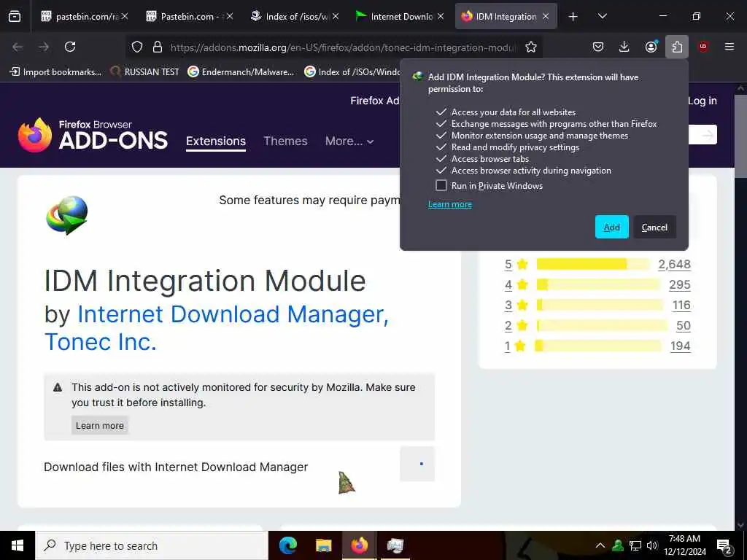Switch to the Internet Download tab
The height and width of the screenshot is (560, 747).
(x=400, y=16)
